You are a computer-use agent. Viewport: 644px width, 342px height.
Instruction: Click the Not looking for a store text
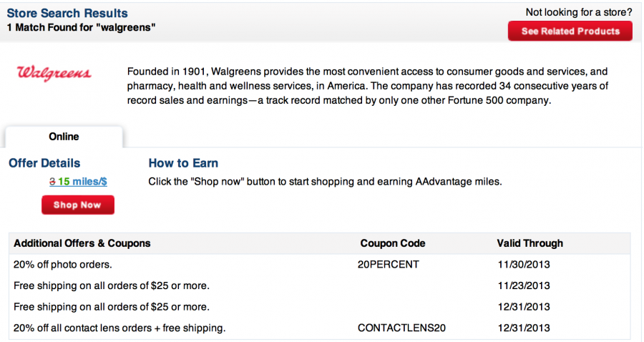579,12
